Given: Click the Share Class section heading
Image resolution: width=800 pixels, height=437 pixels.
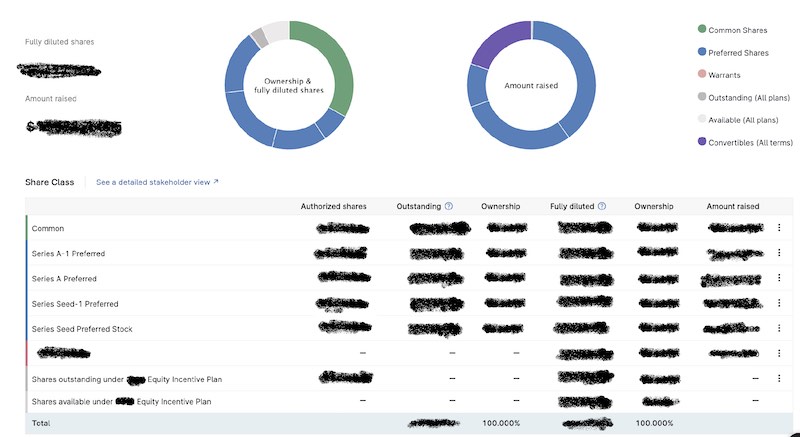Looking at the screenshot, I should click(x=49, y=182).
